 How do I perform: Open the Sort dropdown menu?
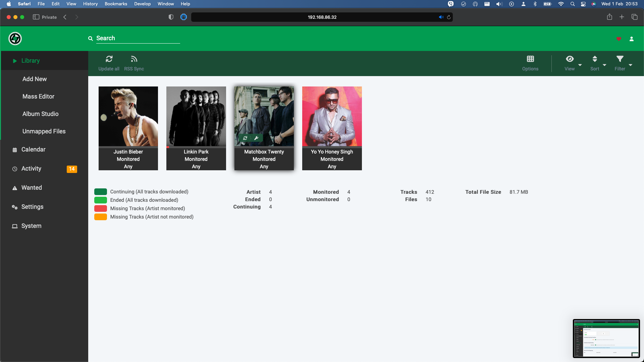598,63
